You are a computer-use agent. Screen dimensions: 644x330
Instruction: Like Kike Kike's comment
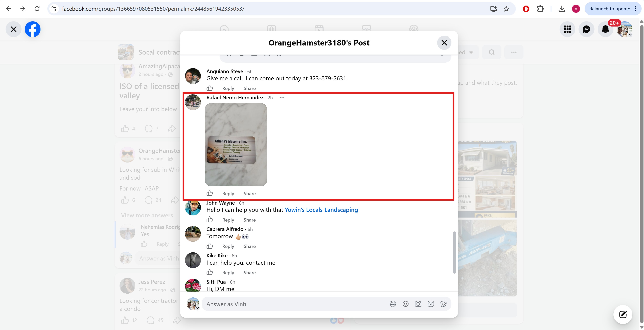(210, 272)
